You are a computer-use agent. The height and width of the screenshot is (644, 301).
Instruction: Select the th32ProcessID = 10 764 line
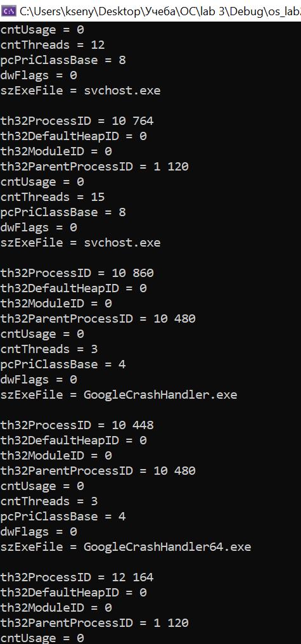(x=77, y=121)
